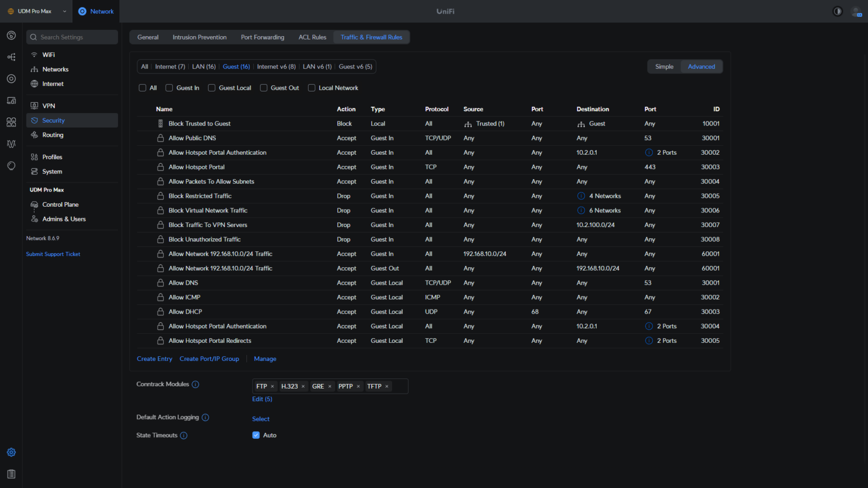
Task: Open Edit (5) for Conntrack Modules
Action: [x=262, y=399]
